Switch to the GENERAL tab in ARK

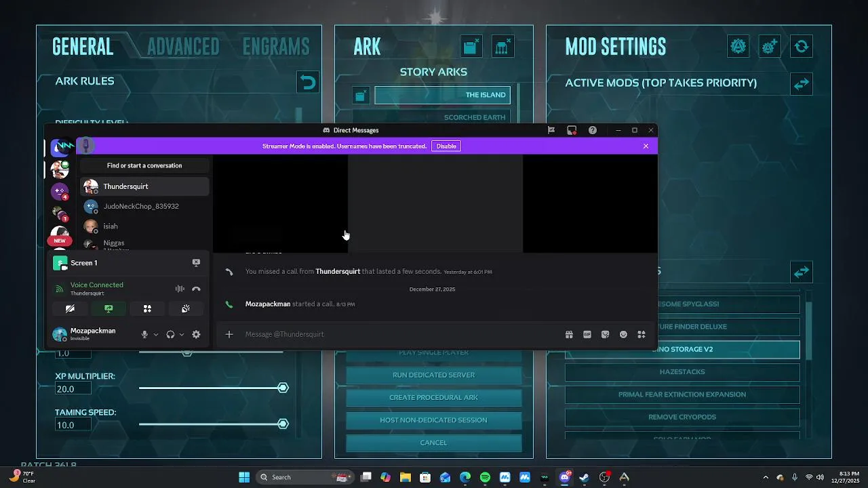pyautogui.click(x=83, y=46)
